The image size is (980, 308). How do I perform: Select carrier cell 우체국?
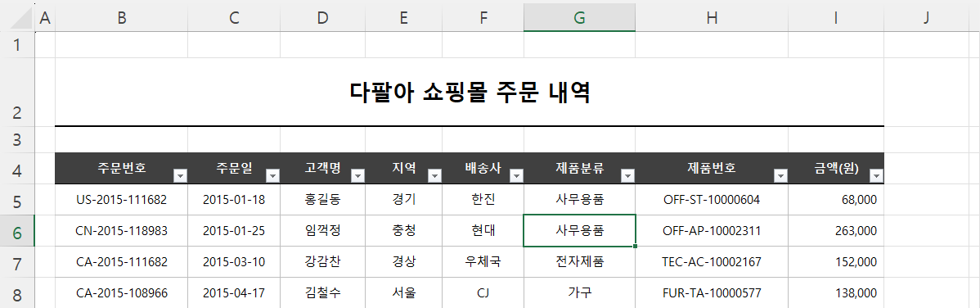(483, 261)
